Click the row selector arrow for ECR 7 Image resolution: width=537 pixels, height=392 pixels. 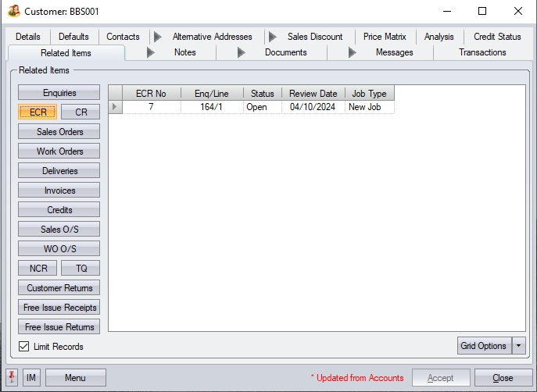click(115, 107)
